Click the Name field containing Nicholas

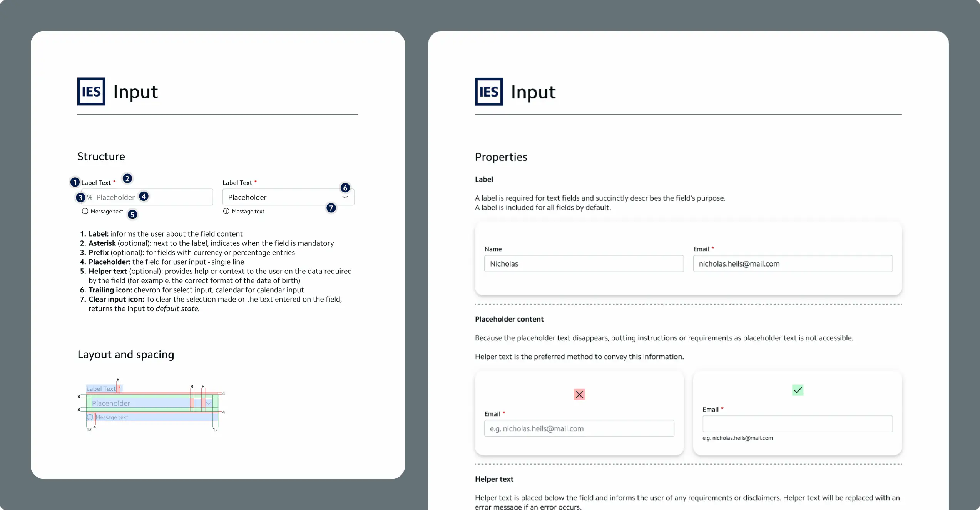click(584, 264)
